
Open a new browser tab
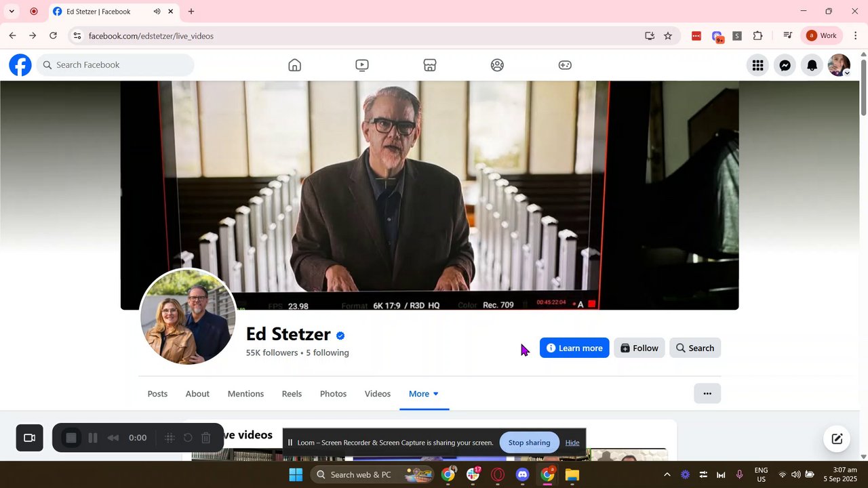(x=191, y=12)
